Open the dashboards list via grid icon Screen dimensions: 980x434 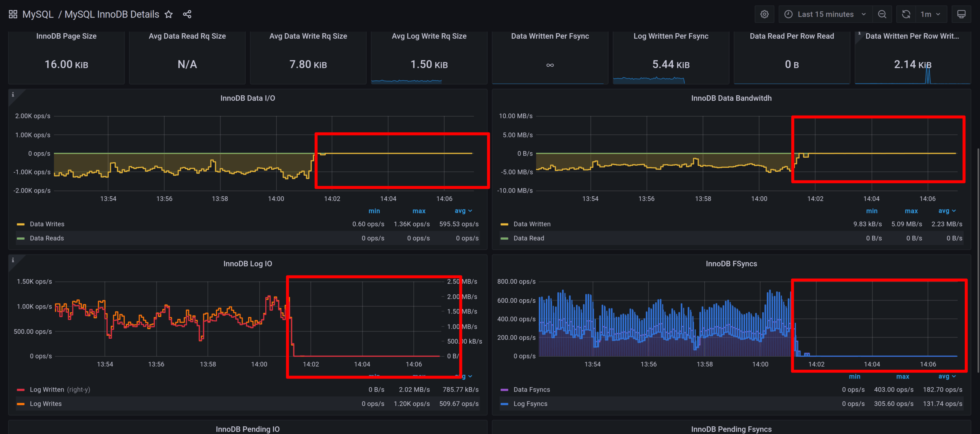coord(13,14)
